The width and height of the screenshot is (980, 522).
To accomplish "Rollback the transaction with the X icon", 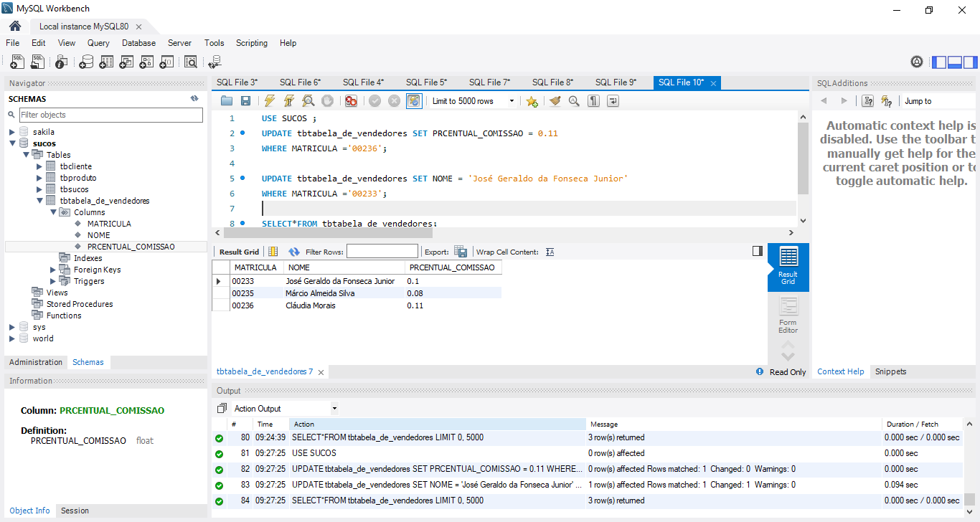I will (394, 101).
